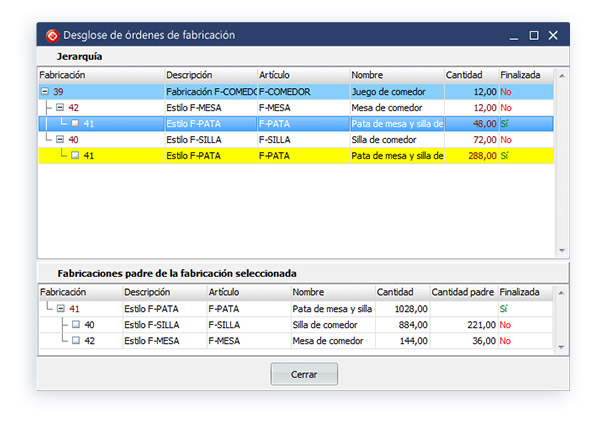600x423 pixels.
Task: Collapse node 42 in Jerarquía tree
Action: pos(60,108)
